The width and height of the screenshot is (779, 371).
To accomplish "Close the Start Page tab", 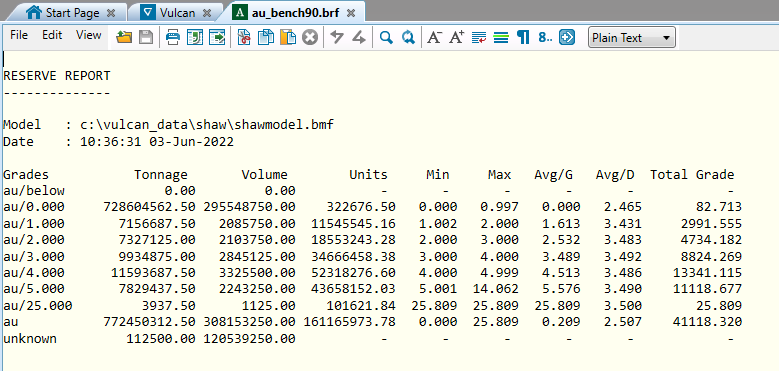I will [111, 13].
